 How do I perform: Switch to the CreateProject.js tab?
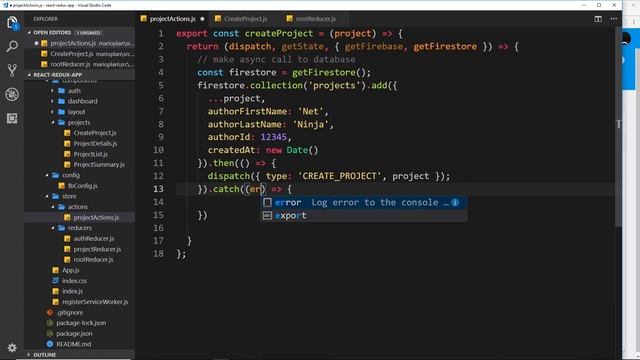pos(245,19)
